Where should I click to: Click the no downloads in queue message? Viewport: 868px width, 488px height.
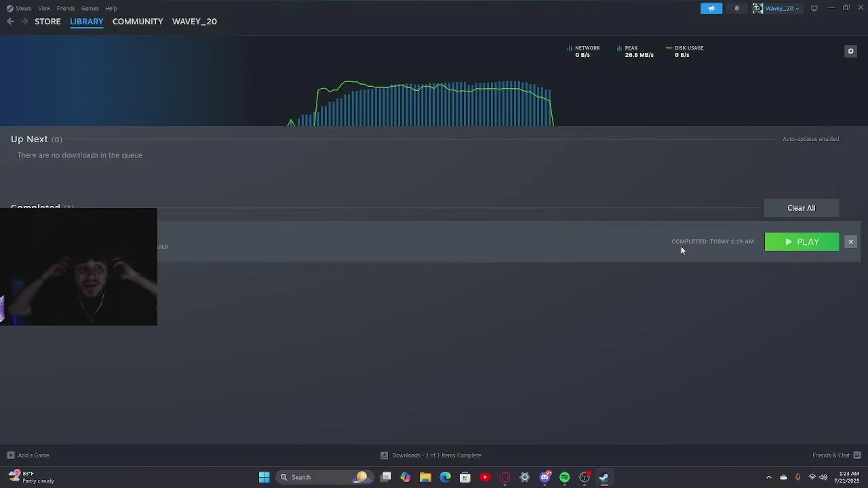coord(79,155)
